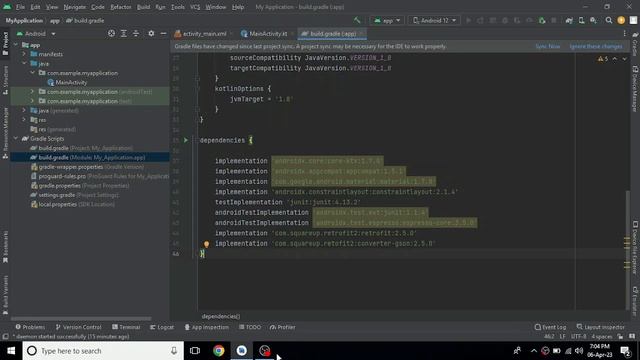The height and width of the screenshot is (360, 640).
Task: Select proguard-rules.pro file
Action: click(x=100, y=176)
